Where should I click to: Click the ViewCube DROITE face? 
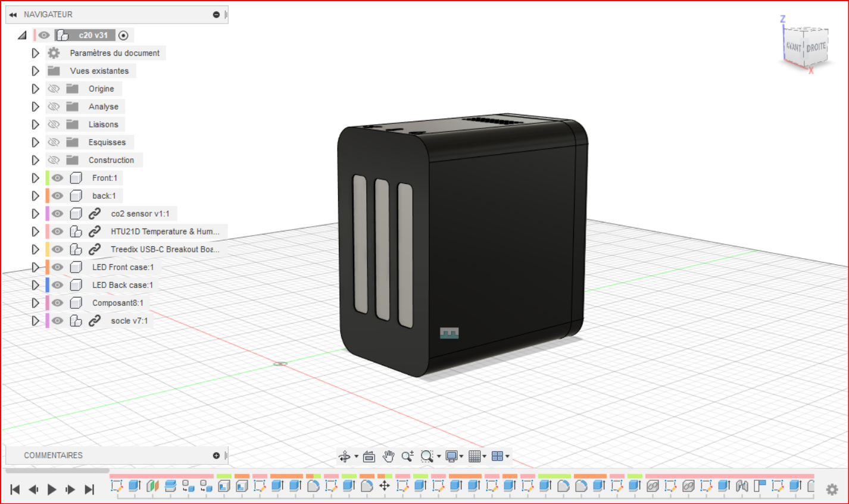pos(816,48)
